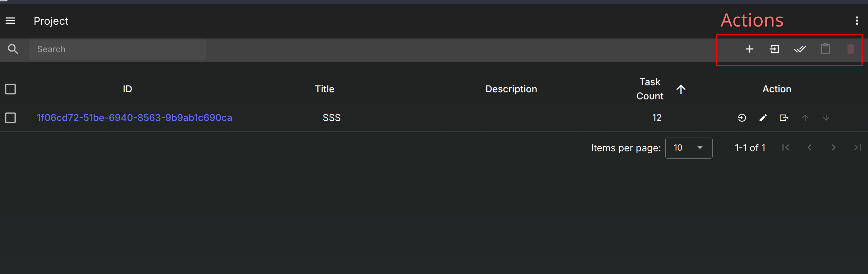Click the double checkmark toolbar icon

pos(800,49)
